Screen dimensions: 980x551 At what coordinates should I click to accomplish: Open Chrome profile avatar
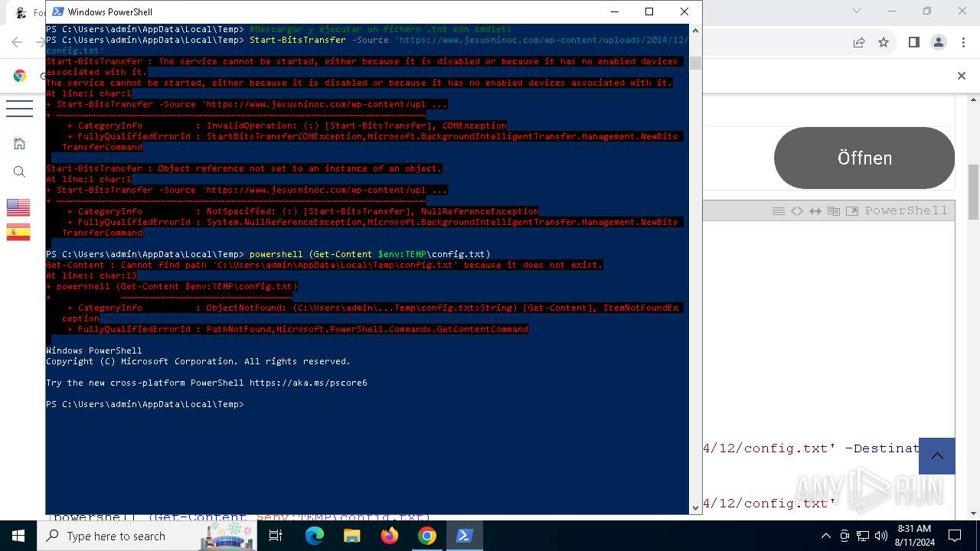(939, 43)
